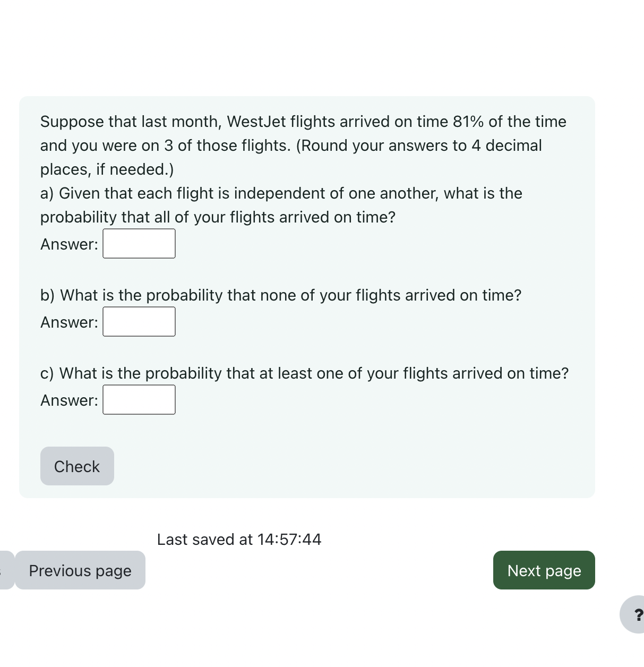644x667 pixels.
Task: Click the Check button to verify answers
Action: click(x=77, y=466)
